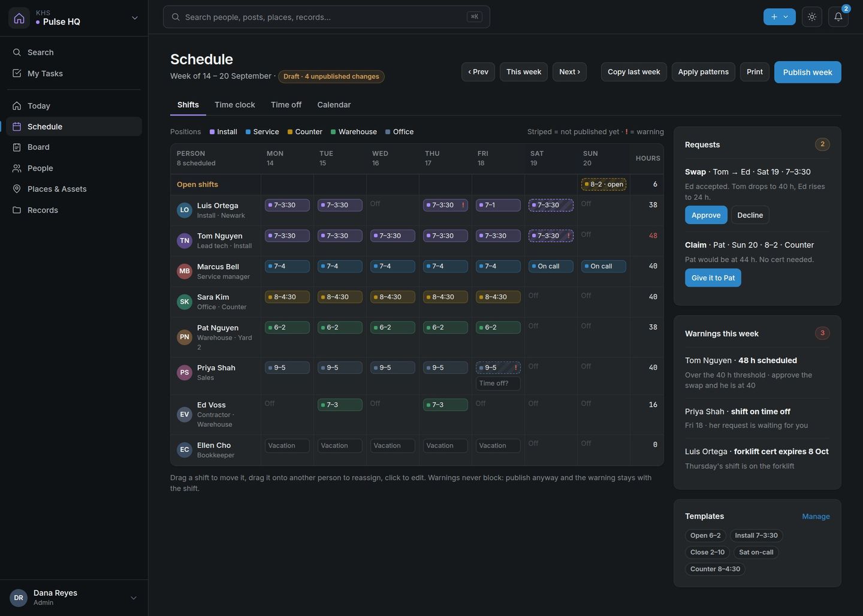Go to the previous week
The width and height of the screenshot is (863, 616).
click(x=478, y=72)
